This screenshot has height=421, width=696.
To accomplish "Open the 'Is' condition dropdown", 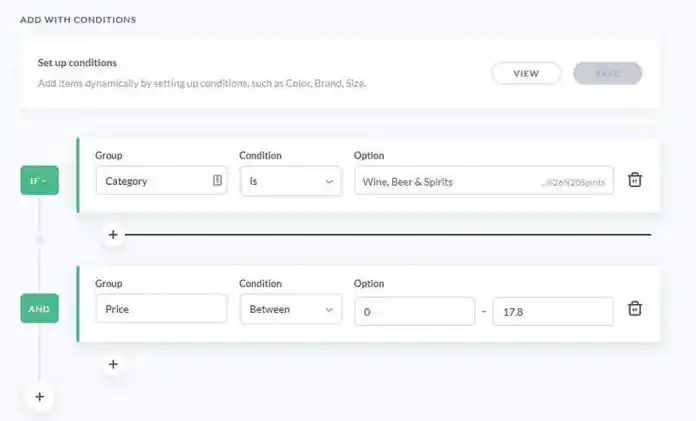I will [x=291, y=181].
